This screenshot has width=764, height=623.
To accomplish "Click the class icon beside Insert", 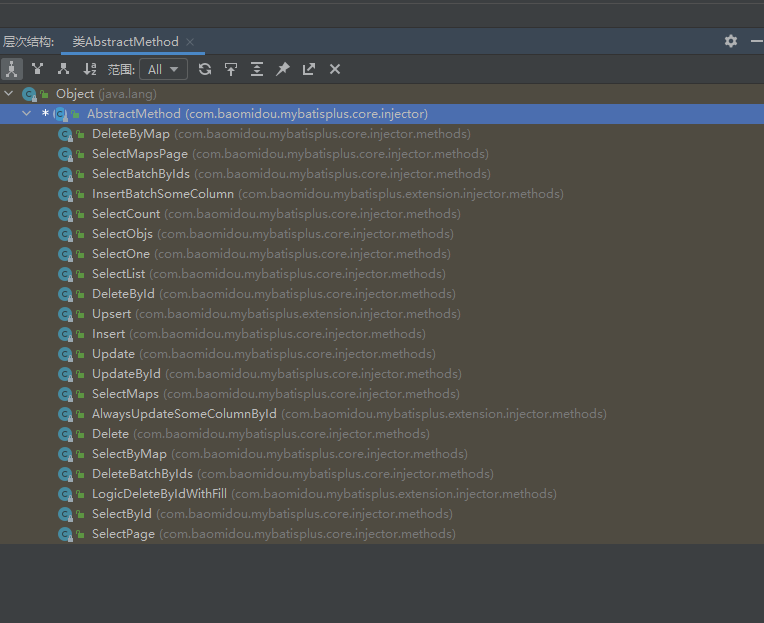I will point(65,334).
